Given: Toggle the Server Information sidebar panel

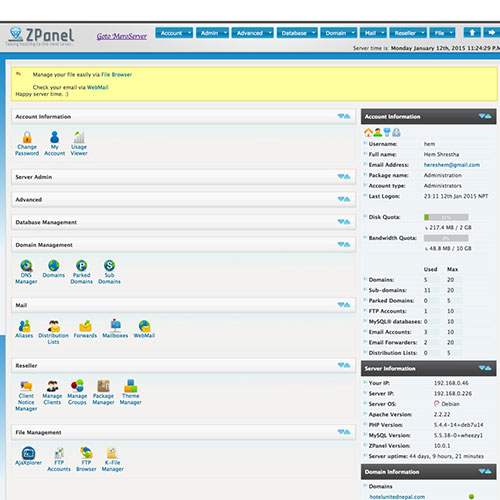Looking at the screenshot, I should pyautogui.click(x=485, y=368).
